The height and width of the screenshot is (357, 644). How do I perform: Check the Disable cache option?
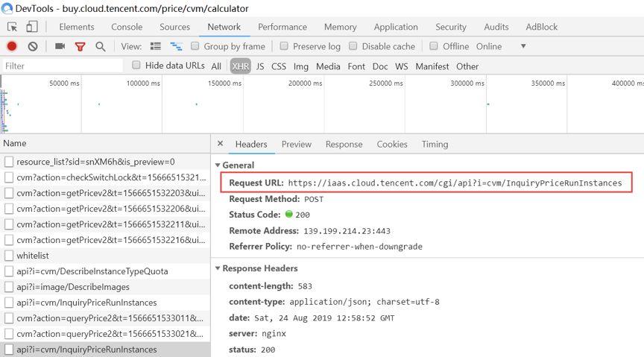pyautogui.click(x=354, y=46)
